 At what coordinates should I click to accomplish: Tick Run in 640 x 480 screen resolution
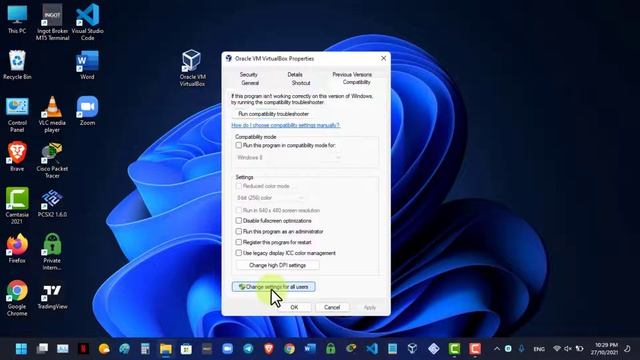(239, 210)
